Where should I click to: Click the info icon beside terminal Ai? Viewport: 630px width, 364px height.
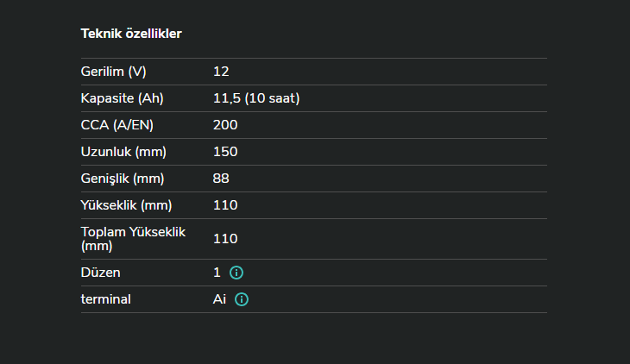[242, 299]
